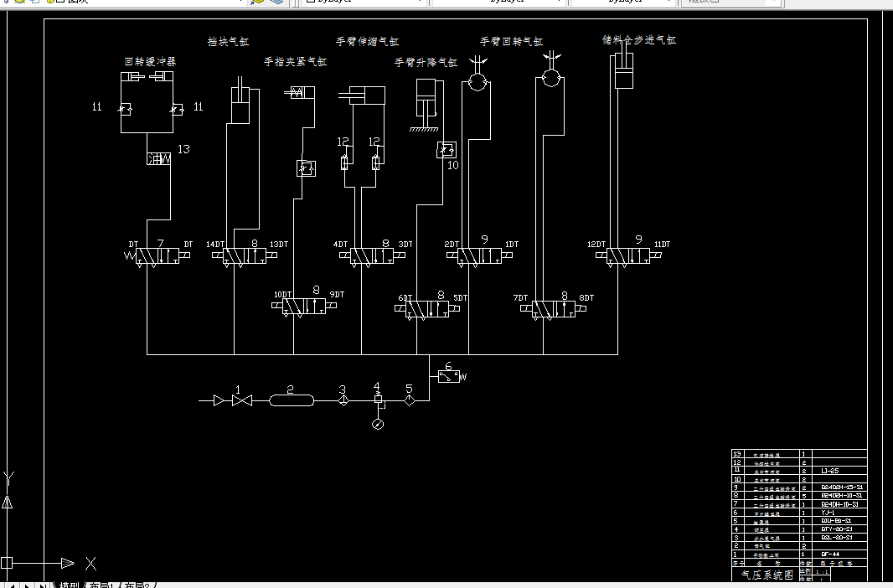Select the 挡块气缸 cylinder symbol
The width and height of the screenshot is (893, 588).
(240, 101)
